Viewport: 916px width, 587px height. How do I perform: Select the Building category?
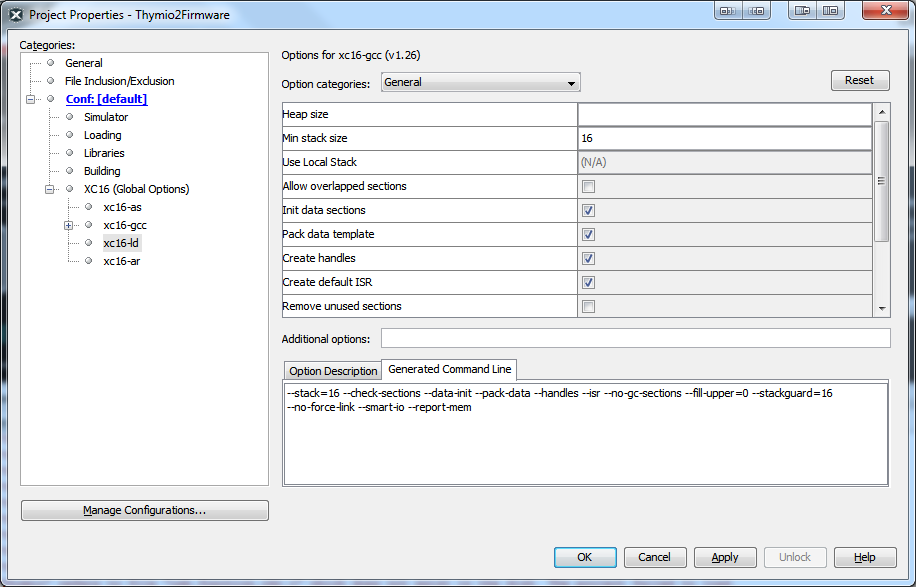click(x=102, y=171)
